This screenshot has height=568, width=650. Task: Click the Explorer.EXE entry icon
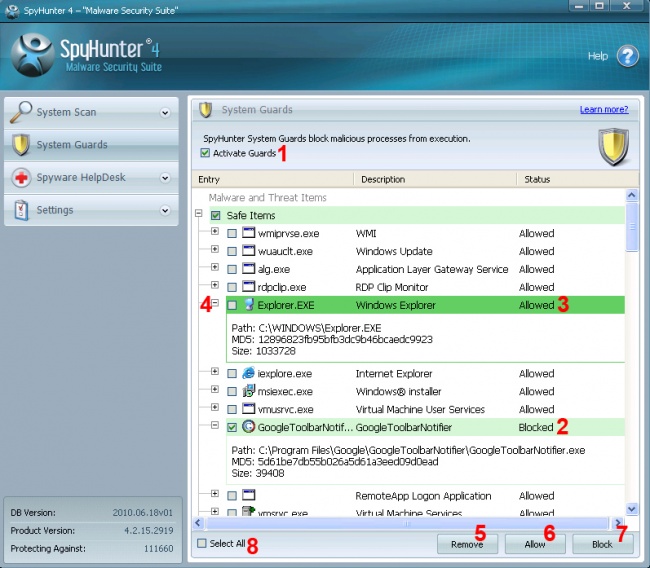[249, 305]
